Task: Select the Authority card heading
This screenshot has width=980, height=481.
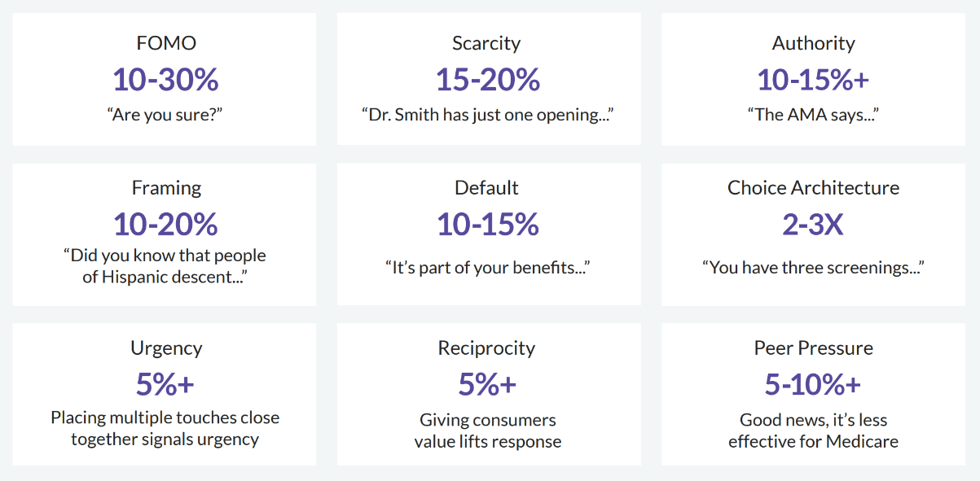Action: pyautogui.click(x=813, y=43)
